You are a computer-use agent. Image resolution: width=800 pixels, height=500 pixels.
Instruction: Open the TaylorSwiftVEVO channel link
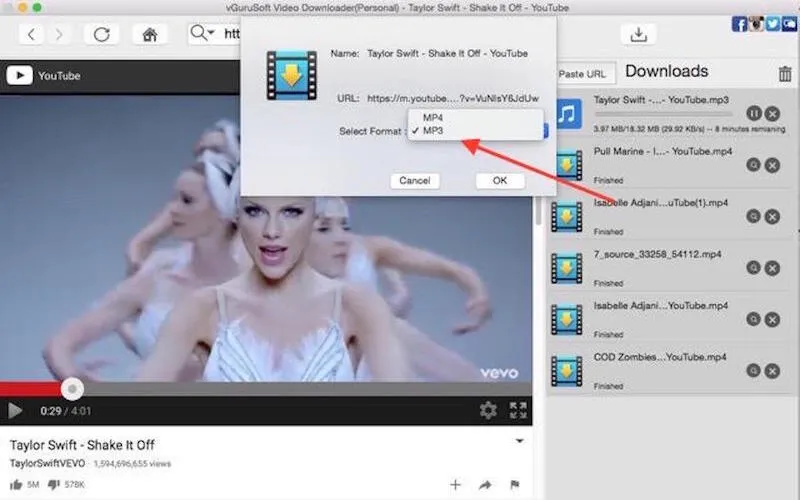(48, 463)
